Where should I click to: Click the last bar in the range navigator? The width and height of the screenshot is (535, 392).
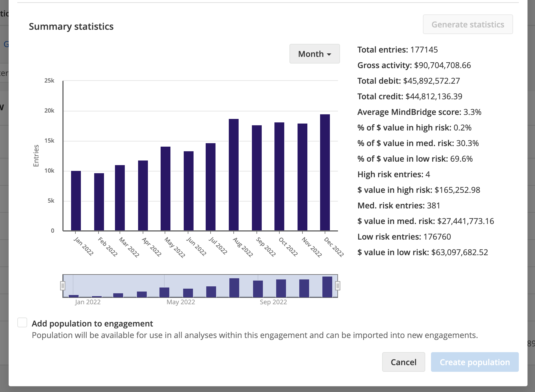[327, 287]
